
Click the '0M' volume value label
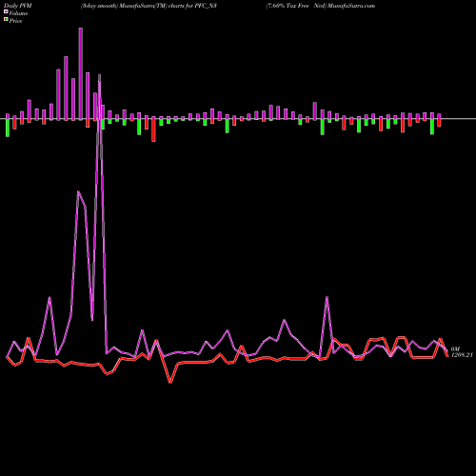(x=455, y=349)
